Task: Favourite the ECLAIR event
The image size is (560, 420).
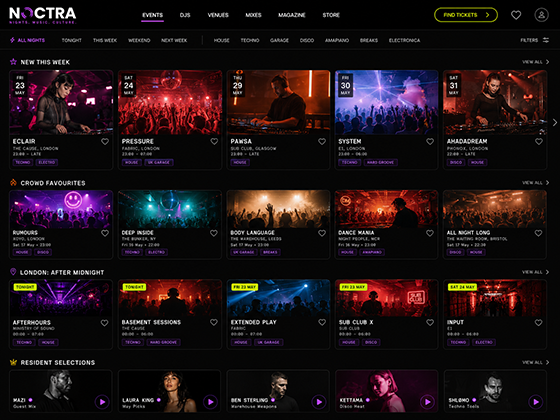Action: point(105,141)
